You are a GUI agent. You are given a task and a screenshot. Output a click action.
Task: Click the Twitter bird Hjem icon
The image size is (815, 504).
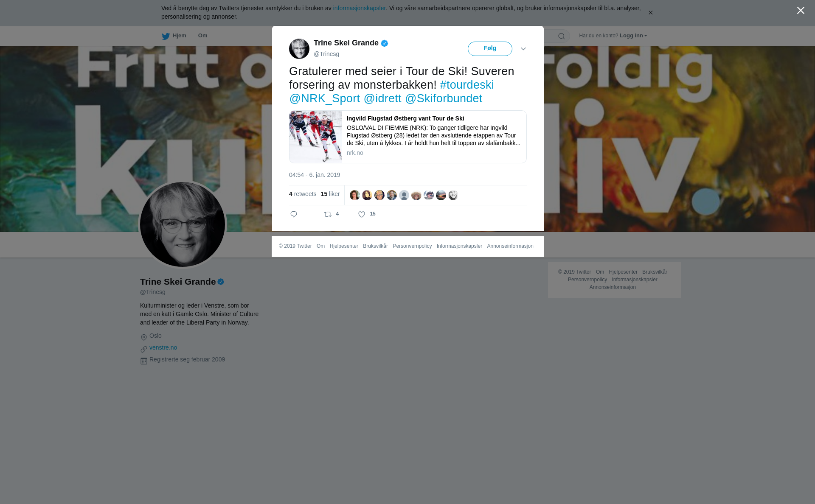click(x=166, y=36)
